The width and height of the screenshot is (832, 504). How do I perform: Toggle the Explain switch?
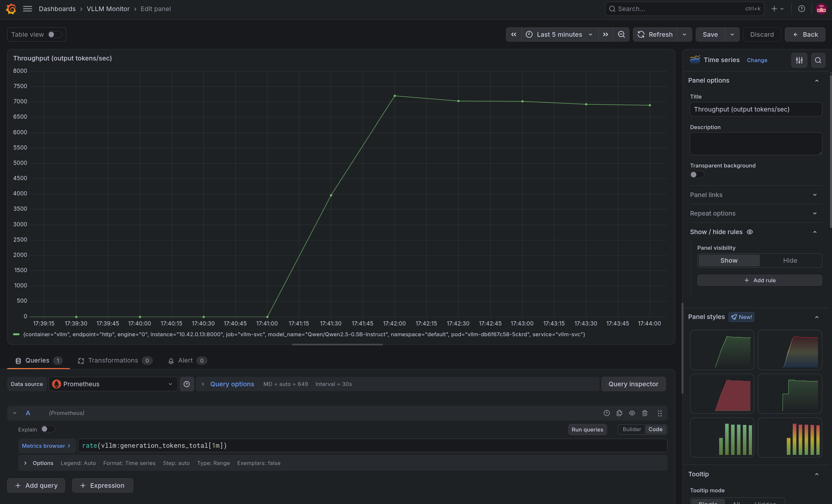[48, 429]
